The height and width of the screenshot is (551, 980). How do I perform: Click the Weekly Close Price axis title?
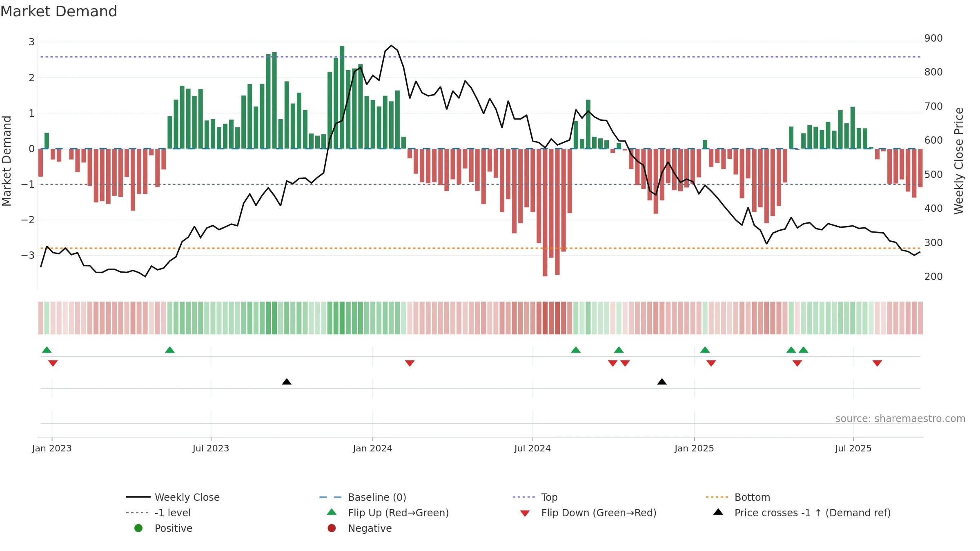click(x=959, y=161)
